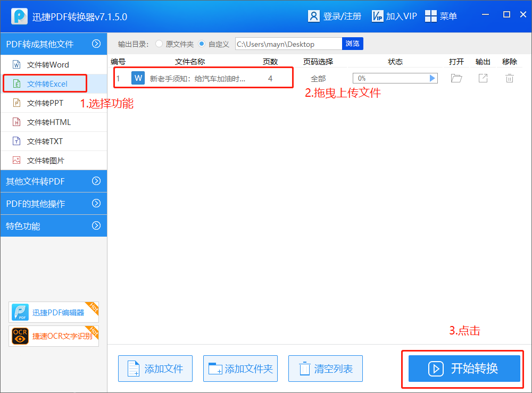Image resolution: width=532 pixels, height=393 pixels.
Task: Click the 加入VIP badge icon
Action: click(x=377, y=16)
